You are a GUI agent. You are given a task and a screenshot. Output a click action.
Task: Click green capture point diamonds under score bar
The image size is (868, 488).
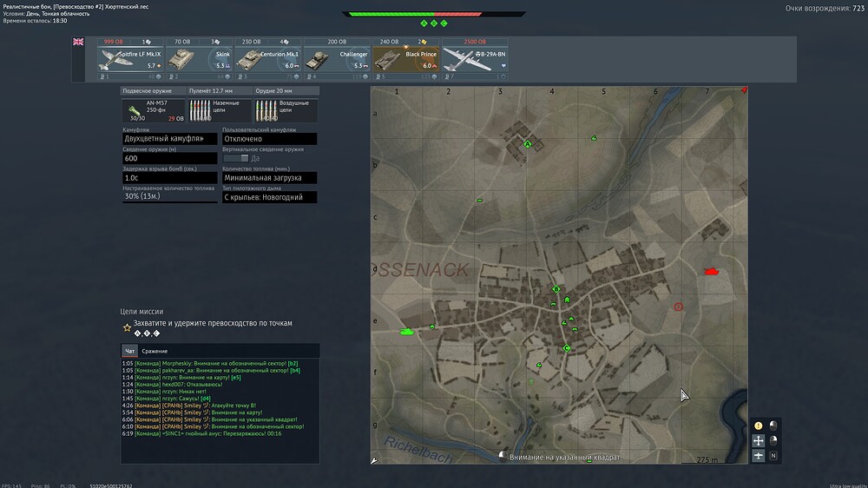pyautogui.click(x=433, y=23)
